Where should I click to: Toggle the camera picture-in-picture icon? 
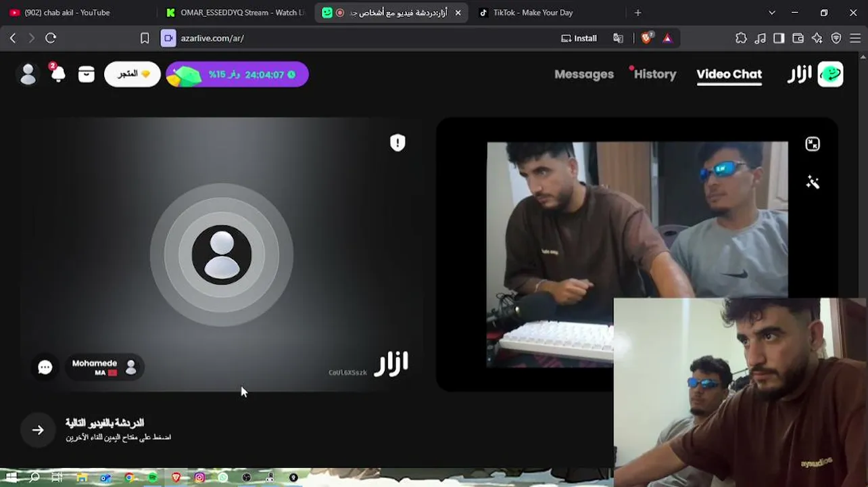813,144
